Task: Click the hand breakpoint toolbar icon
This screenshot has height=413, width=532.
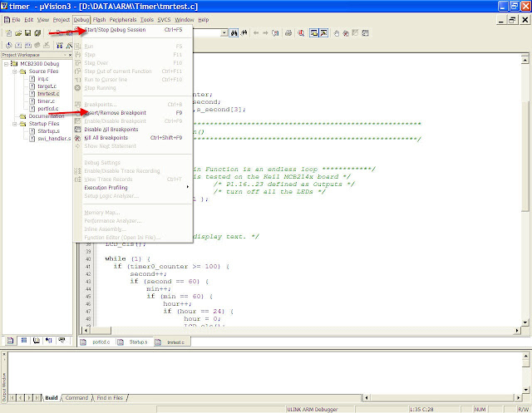Action: 336,33
